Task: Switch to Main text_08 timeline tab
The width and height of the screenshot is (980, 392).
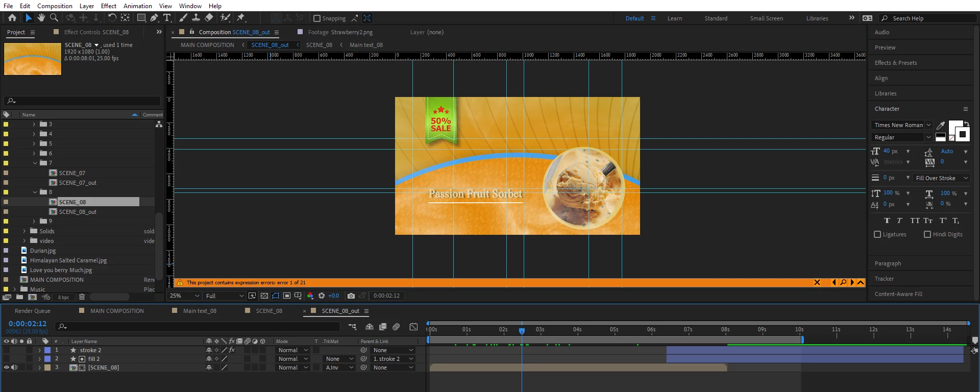Action: click(200, 311)
